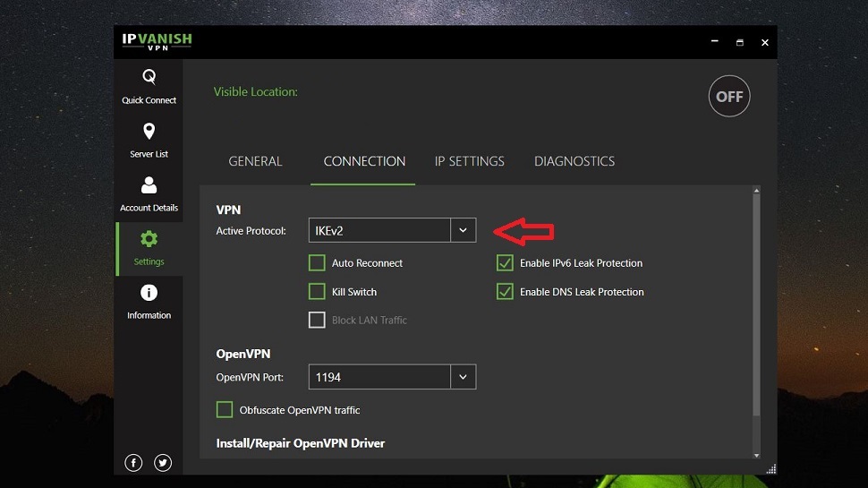This screenshot has width=868, height=488.
Task: Click the IPVanish VPN logo
Action: click(x=157, y=41)
